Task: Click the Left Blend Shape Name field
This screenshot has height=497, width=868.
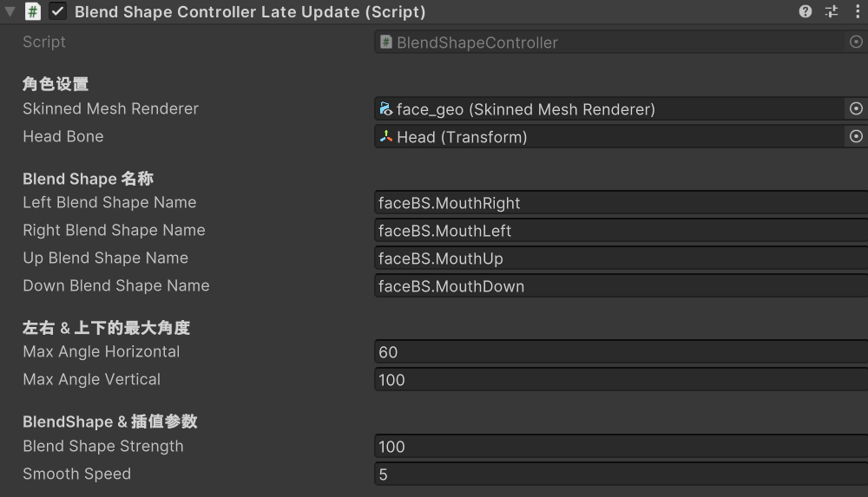Action: coord(621,203)
